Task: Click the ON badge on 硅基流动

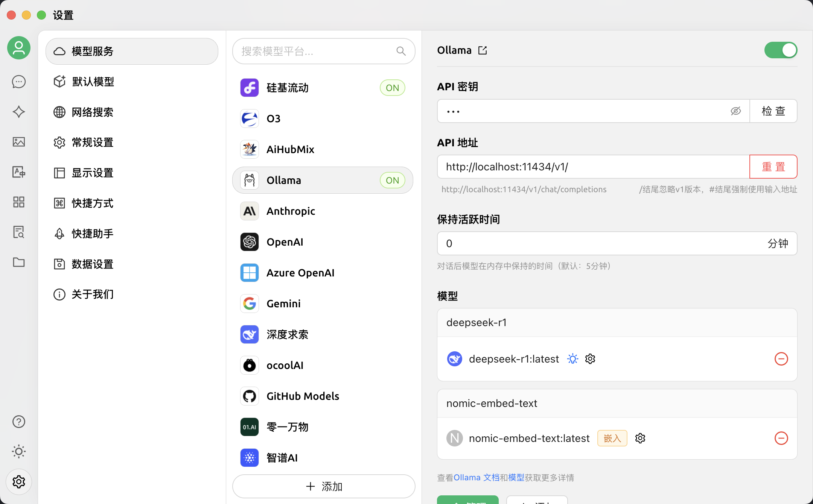Action: pyautogui.click(x=393, y=88)
